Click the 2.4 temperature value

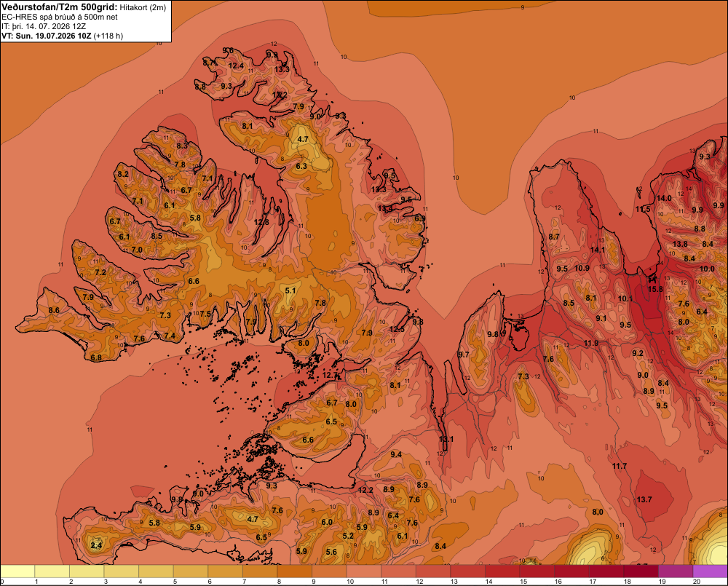coord(96,545)
